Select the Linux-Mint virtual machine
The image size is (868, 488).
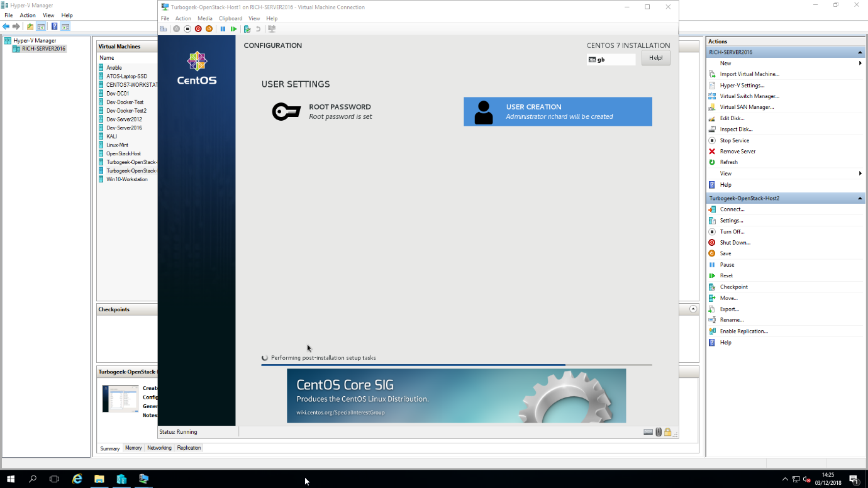click(117, 145)
